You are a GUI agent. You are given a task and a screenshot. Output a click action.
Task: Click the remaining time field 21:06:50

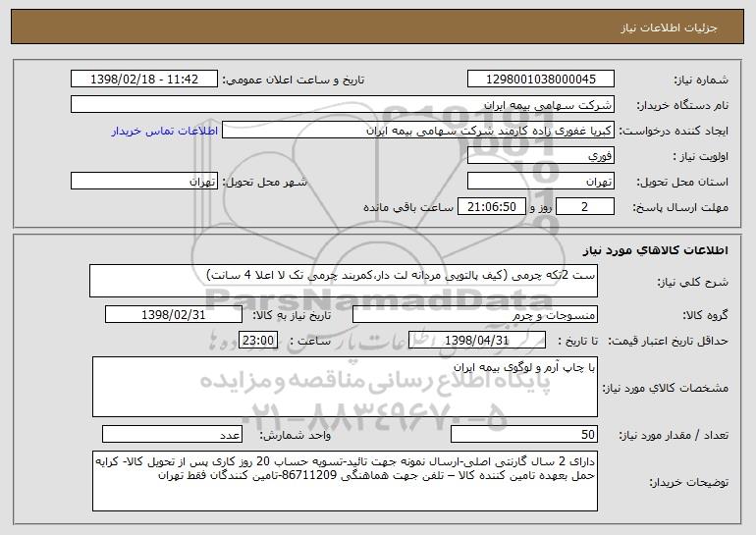click(491, 207)
